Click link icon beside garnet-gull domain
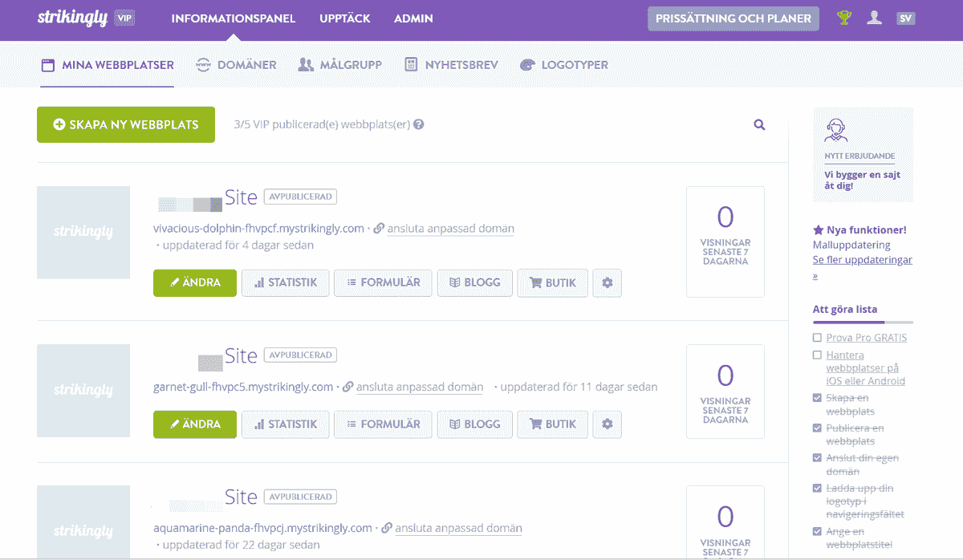 coord(348,387)
